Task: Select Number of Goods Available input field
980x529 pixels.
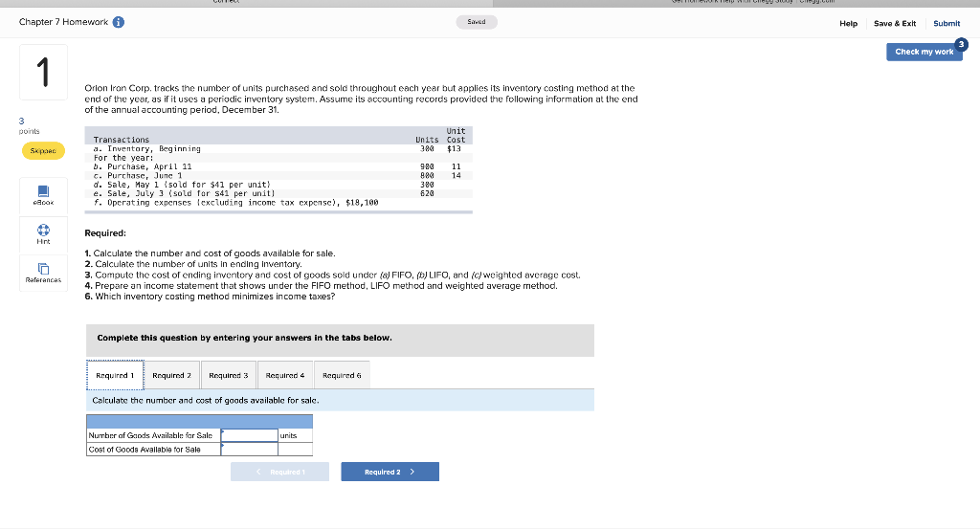Action: point(250,435)
